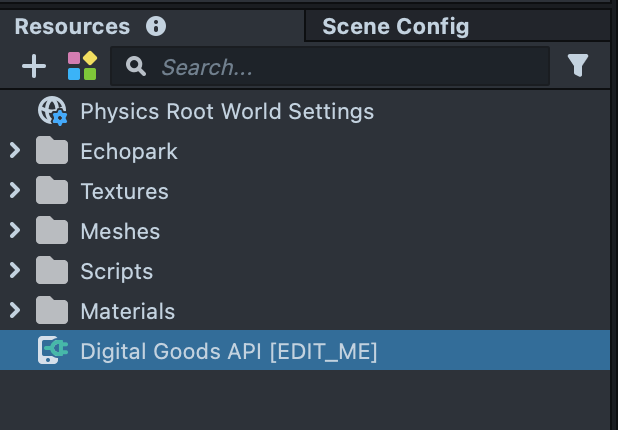Click the Digital Goods API plug icon
The height and width of the screenshot is (430, 618).
click(52, 351)
